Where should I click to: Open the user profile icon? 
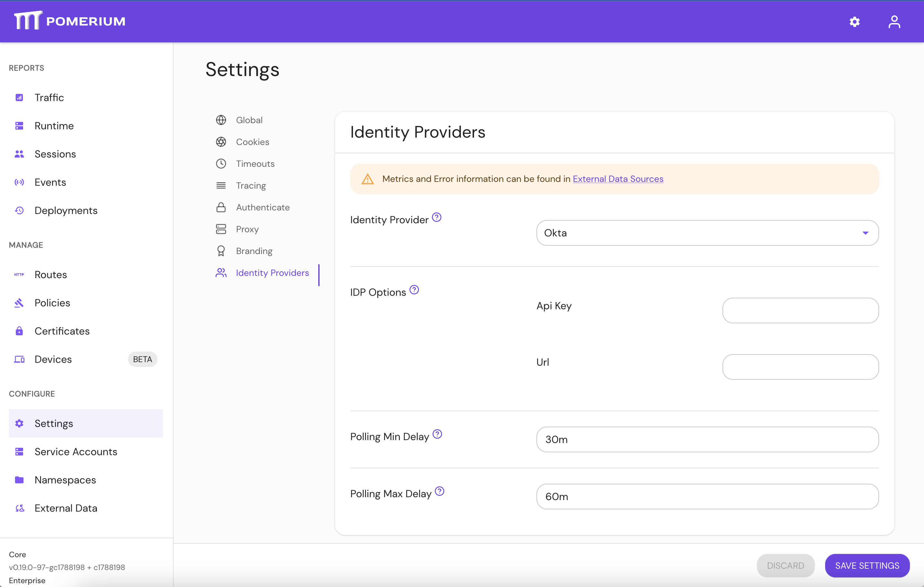pyautogui.click(x=894, y=21)
